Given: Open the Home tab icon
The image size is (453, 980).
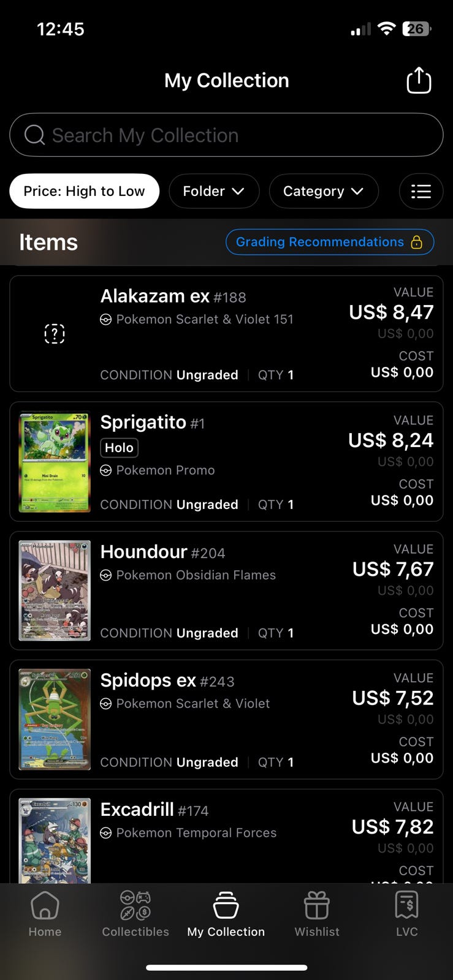Looking at the screenshot, I should pyautogui.click(x=45, y=905).
